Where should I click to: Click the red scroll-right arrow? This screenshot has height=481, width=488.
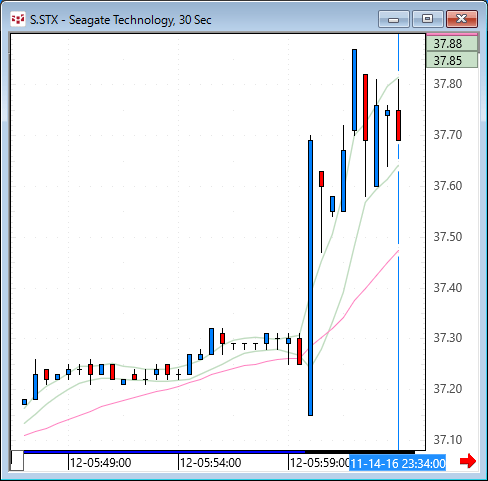[468, 461]
